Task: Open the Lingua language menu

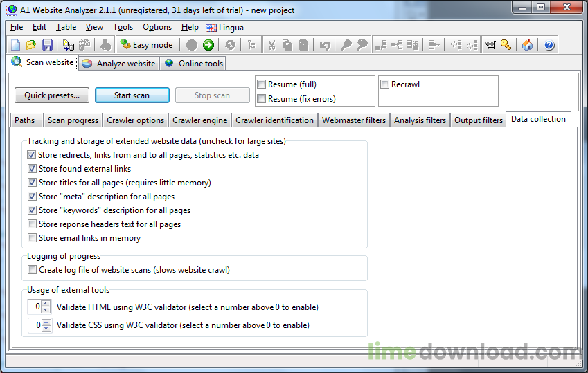Action: click(224, 28)
